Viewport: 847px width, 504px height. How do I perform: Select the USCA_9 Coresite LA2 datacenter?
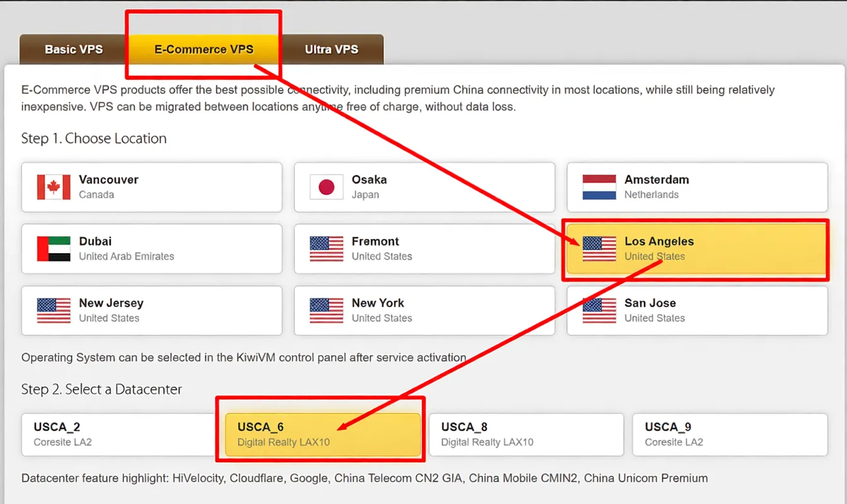click(730, 435)
